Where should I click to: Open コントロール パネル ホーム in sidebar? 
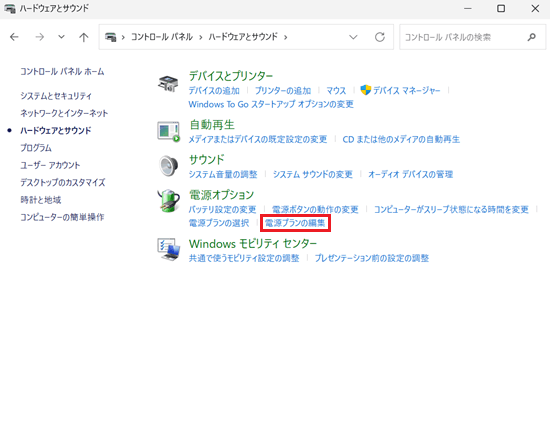coord(62,72)
